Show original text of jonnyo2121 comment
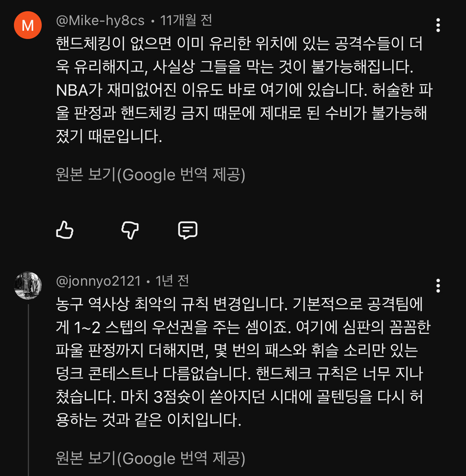 [x=150, y=458]
